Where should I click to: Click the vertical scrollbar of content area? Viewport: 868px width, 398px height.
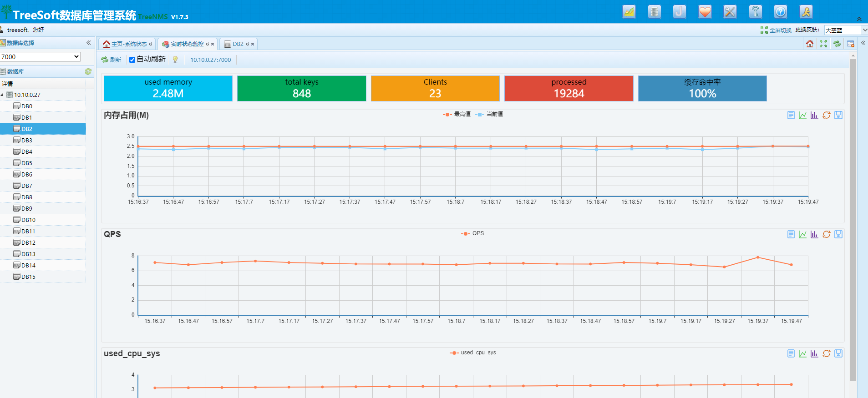tap(853, 219)
